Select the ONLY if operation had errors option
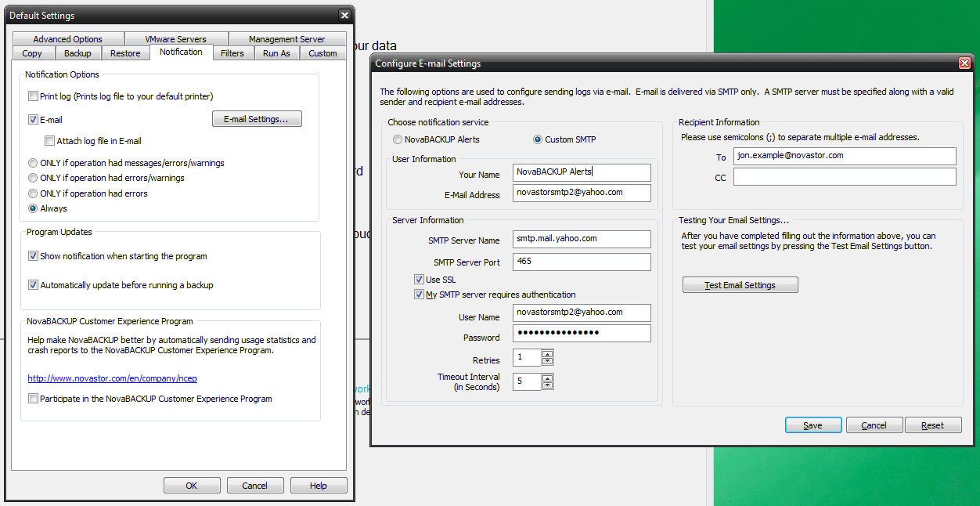This screenshot has width=980, height=506. [x=33, y=193]
